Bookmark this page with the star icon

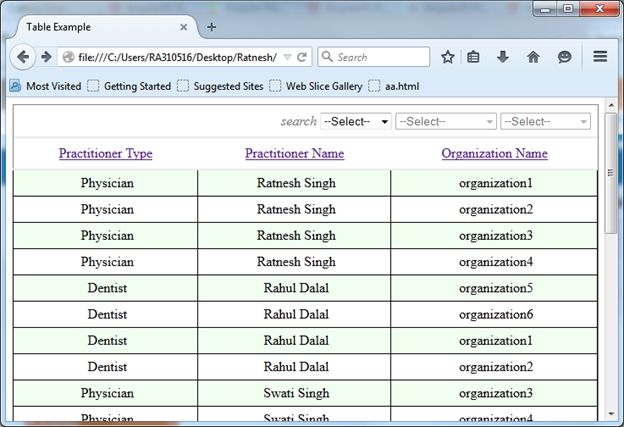(448, 57)
